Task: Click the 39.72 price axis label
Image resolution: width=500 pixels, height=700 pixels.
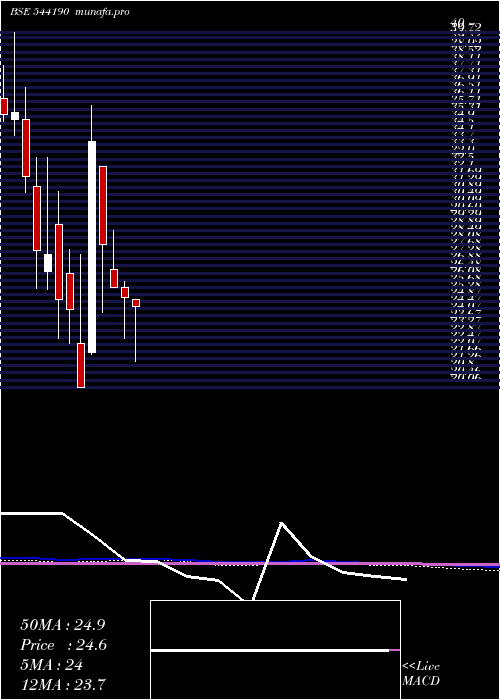Action: click(x=465, y=27)
